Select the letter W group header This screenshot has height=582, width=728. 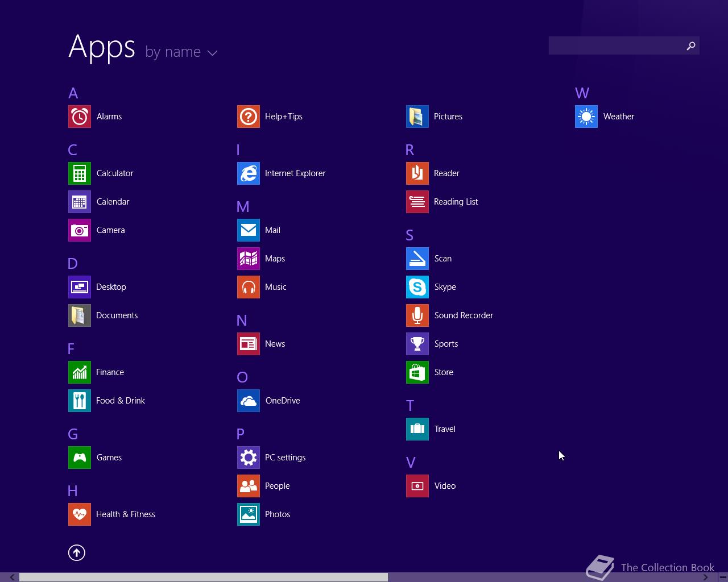582,93
